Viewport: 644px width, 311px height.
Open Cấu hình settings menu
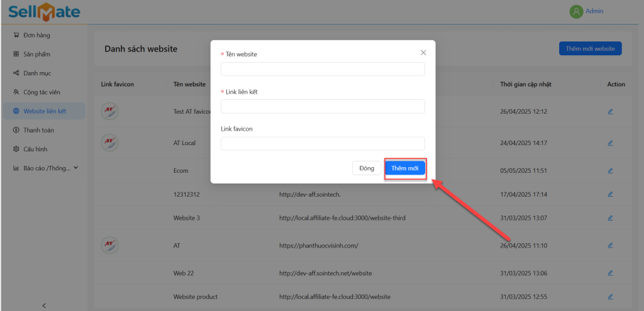pyautogui.click(x=35, y=150)
